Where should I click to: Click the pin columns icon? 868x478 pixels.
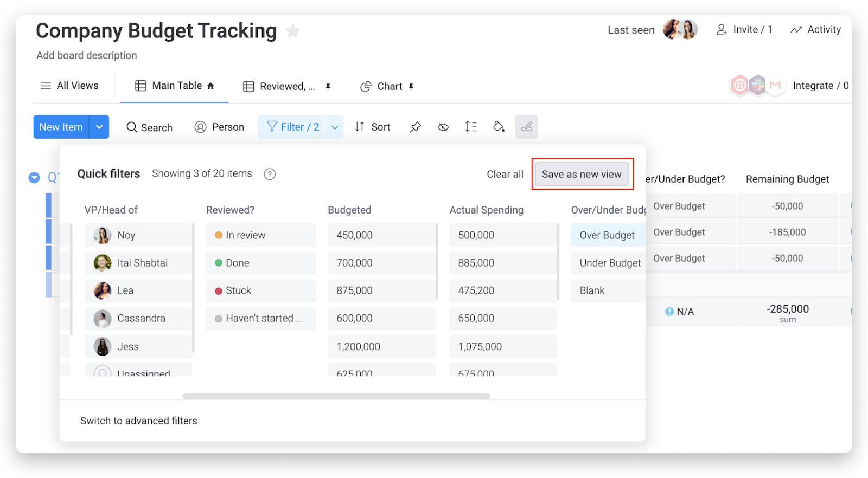pyautogui.click(x=415, y=127)
